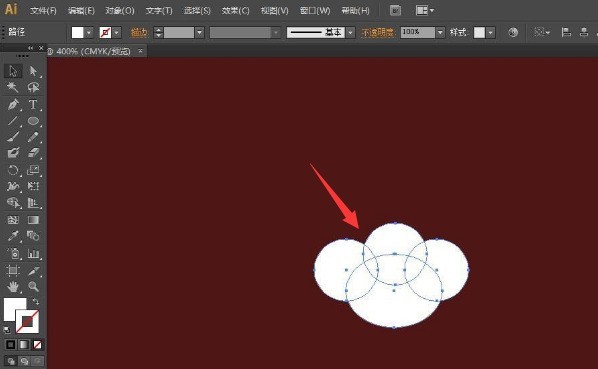
Task: Select the Line Segment tool
Action: click(13, 121)
